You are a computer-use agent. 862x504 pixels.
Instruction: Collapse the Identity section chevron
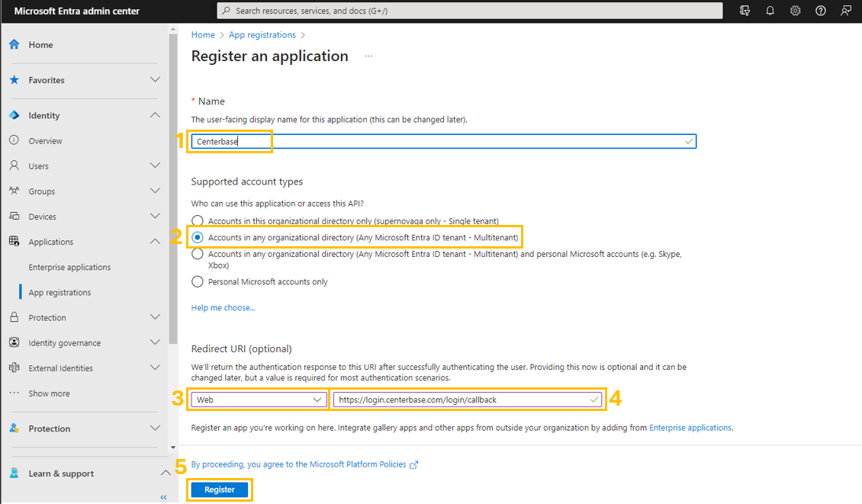155,115
